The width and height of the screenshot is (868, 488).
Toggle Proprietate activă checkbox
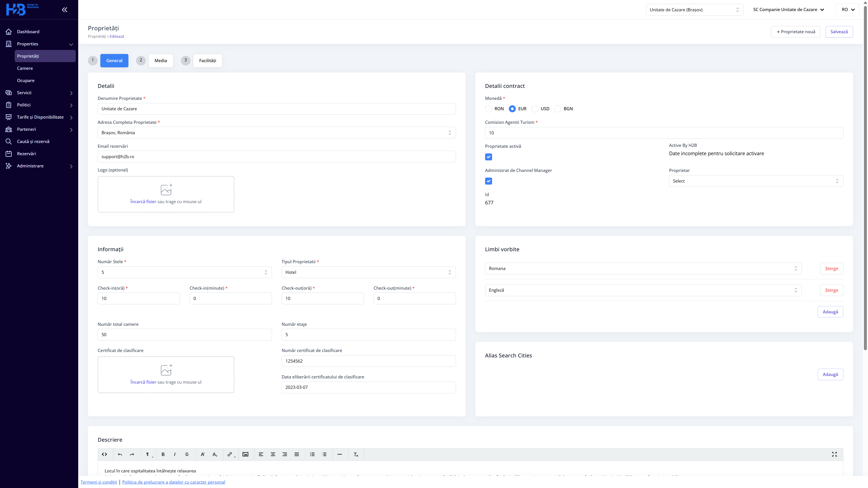click(x=488, y=157)
